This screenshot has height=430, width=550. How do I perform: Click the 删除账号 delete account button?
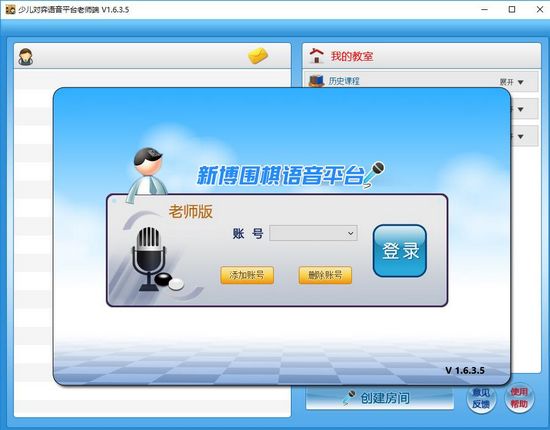pos(325,275)
